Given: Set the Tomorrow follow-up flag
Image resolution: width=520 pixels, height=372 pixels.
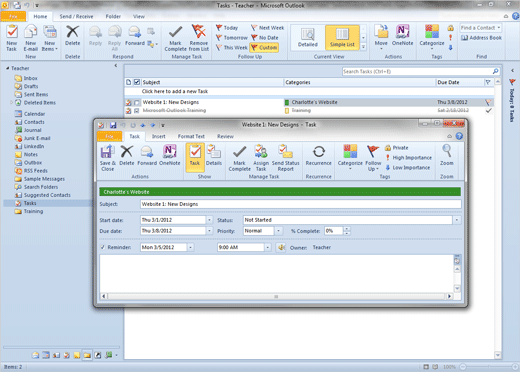Looking at the screenshot, I should 232,38.
